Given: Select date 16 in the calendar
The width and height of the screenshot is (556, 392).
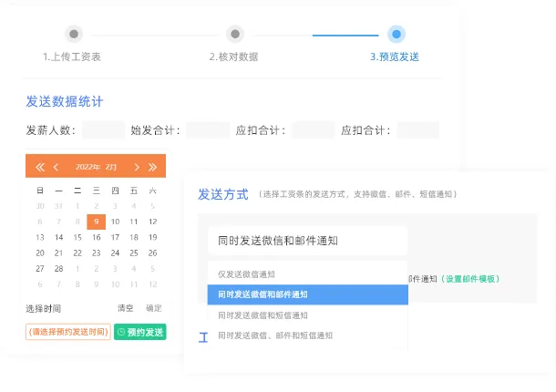Looking at the screenshot, I should point(96,237).
